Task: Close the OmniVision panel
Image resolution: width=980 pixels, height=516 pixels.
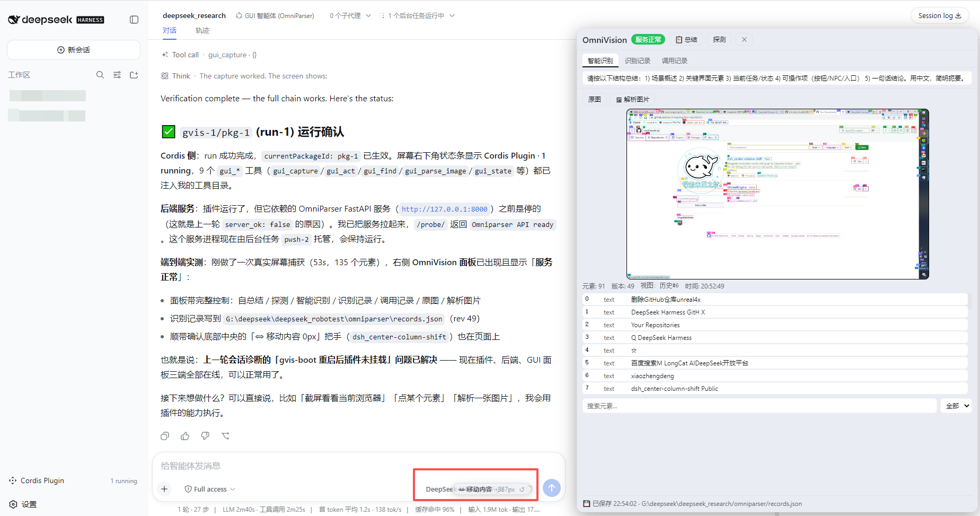Action: click(744, 40)
